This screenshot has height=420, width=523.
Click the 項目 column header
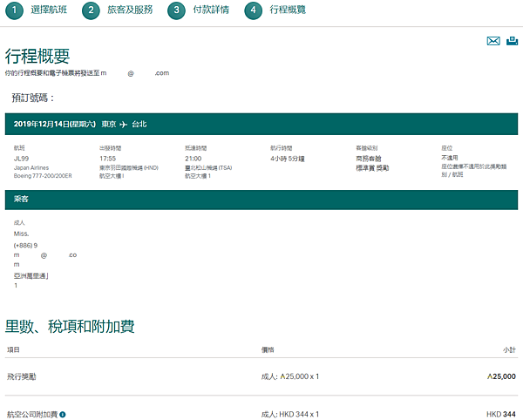pyautogui.click(x=13, y=349)
